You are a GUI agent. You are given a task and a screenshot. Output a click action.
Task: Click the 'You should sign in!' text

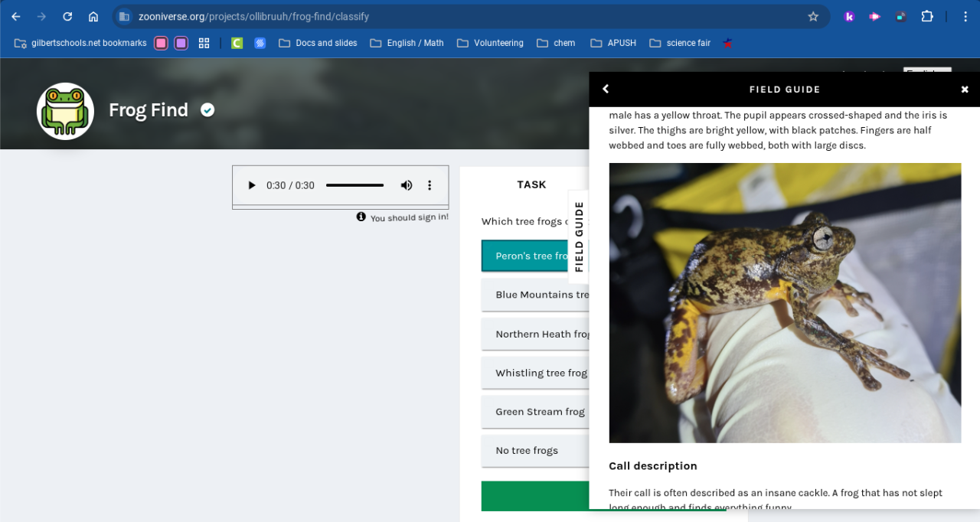click(410, 217)
